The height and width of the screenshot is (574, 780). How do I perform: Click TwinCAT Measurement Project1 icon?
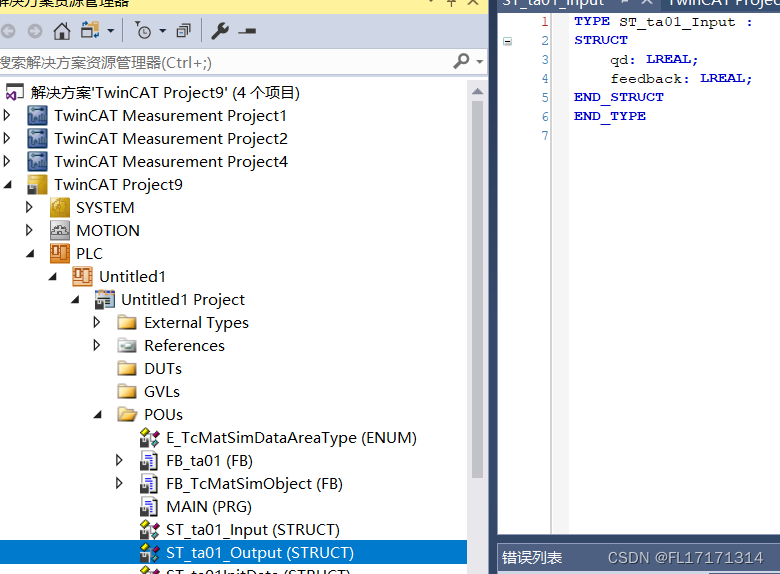coord(37,116)
